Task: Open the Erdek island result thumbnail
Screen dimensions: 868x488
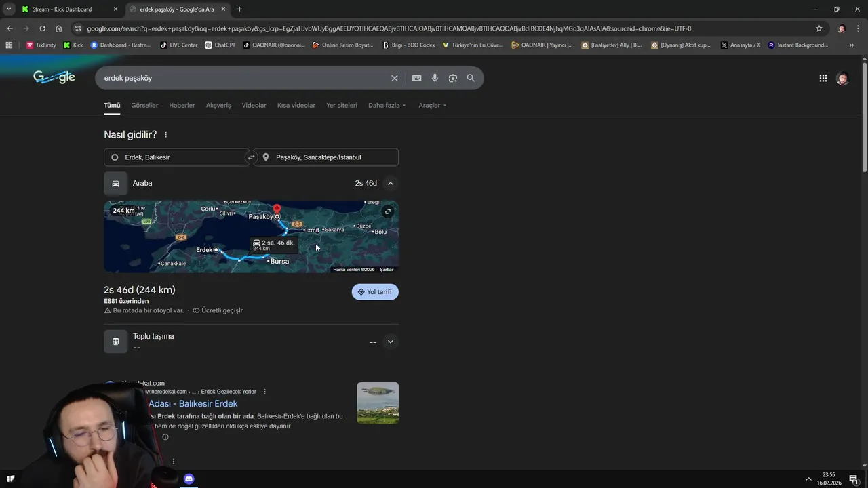Action: coord(378,403)
